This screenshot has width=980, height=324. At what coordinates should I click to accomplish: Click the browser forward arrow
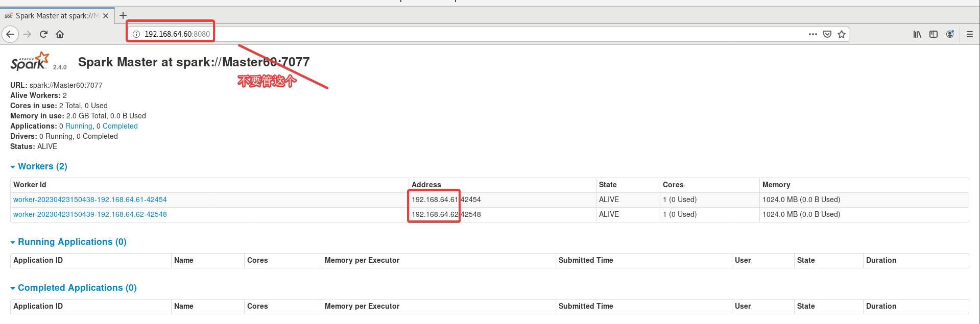[x=28, y=34]
